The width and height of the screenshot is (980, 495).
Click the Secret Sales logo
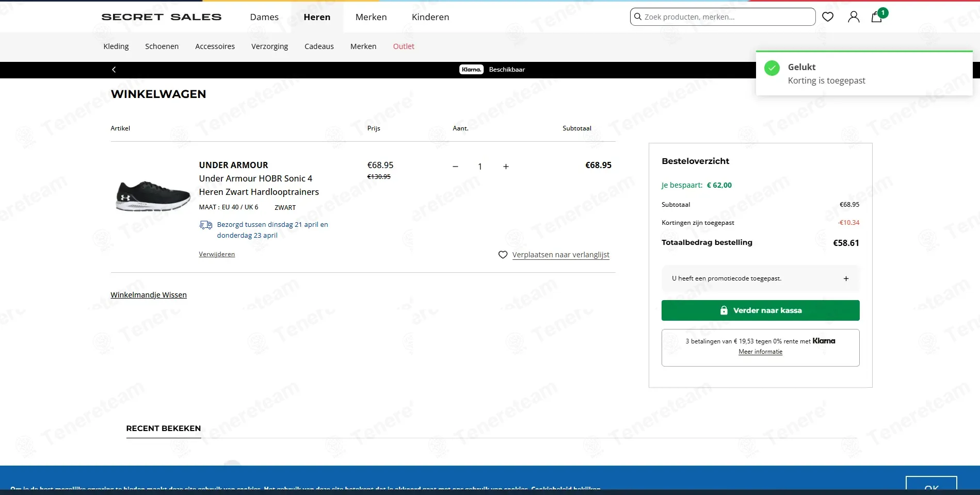162,17
